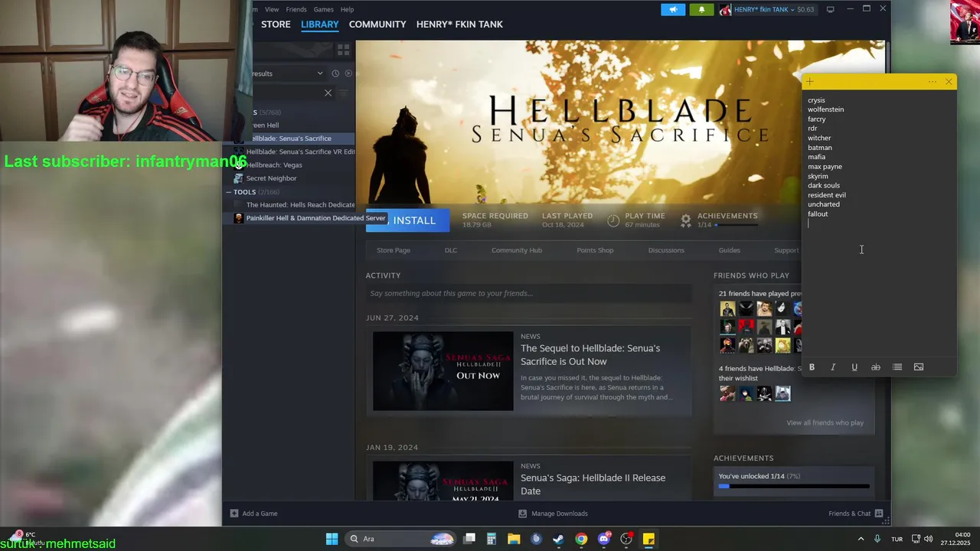
Task: Toggle bullet list in sticky note
Action: click(897, 367)
